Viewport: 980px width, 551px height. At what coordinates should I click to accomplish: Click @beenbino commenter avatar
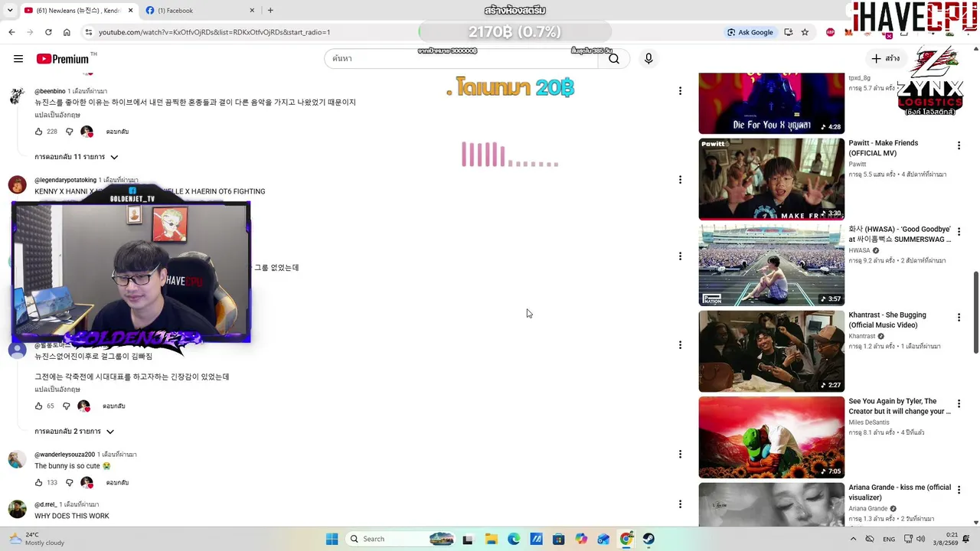pos(17,96)
